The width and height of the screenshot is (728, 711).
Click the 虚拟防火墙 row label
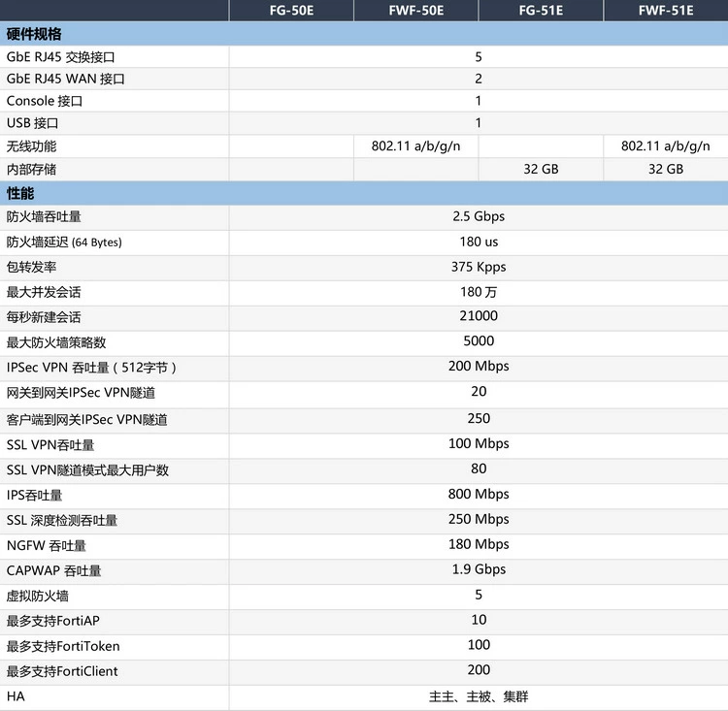(38, 596)
